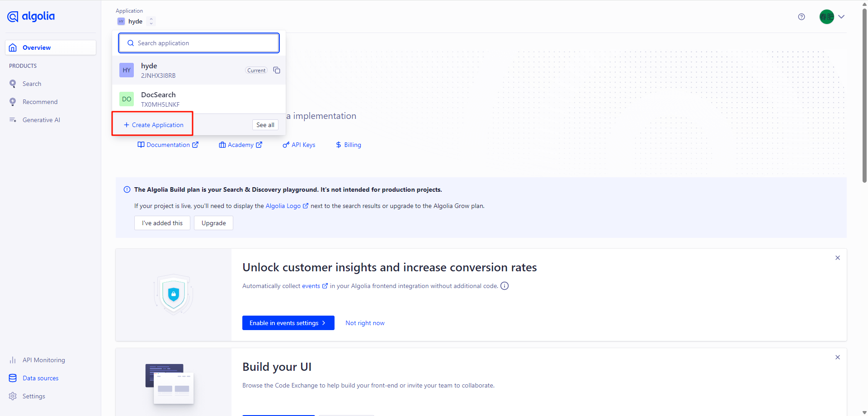Open the Algolia Logo link
Image resolution: width=868 pixels, height=416 pixels.
287,206
